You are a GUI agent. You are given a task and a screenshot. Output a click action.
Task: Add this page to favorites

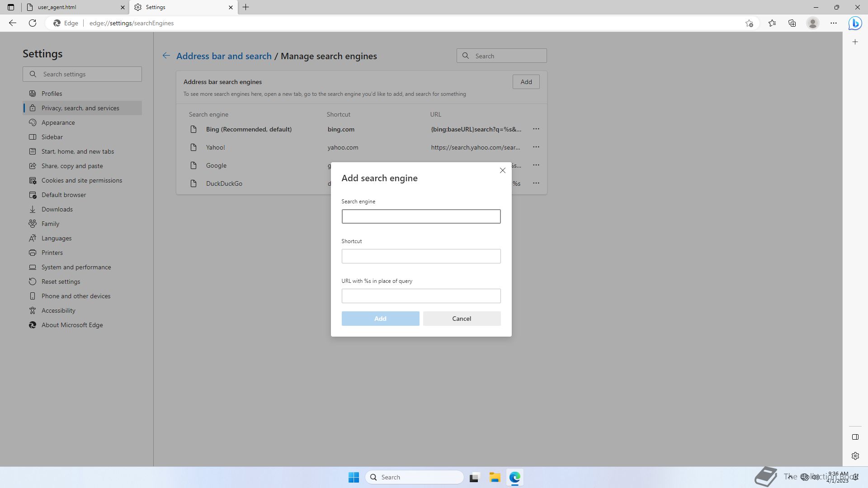[x=749, y=23]
